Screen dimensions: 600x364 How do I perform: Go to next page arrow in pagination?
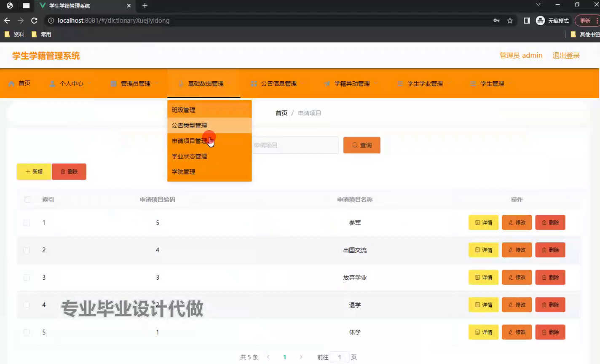click(x=301, y=357)
